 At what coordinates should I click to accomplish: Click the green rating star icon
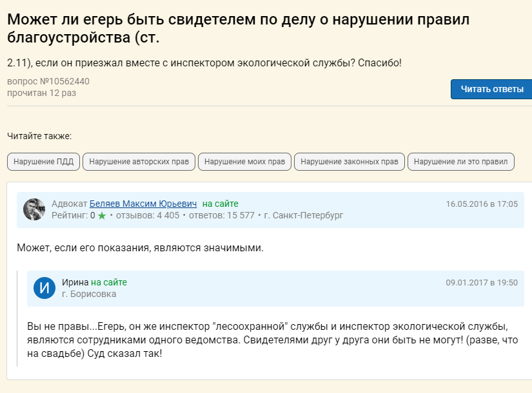102,215
